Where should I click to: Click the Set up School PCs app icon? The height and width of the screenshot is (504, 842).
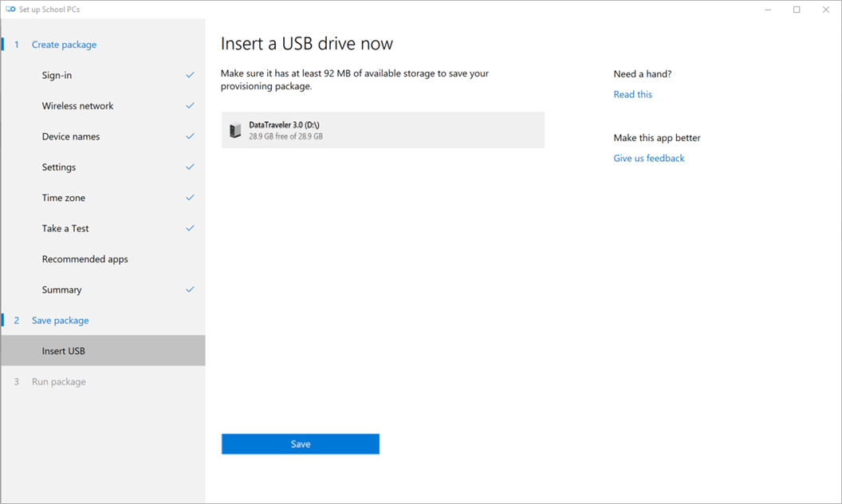tap(10, 10)
